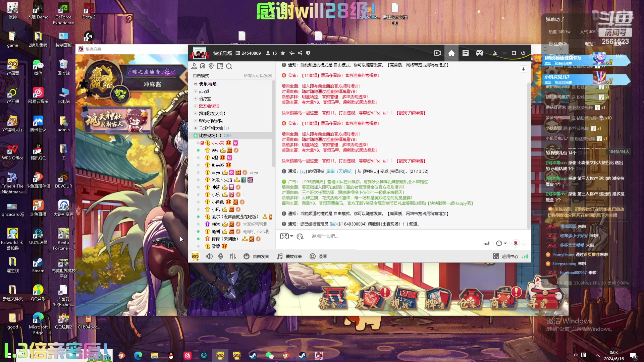This screenshot has height=362, width=644.
Task: Toggle the microphone in YY bottom bar
Action: point(221,256)
